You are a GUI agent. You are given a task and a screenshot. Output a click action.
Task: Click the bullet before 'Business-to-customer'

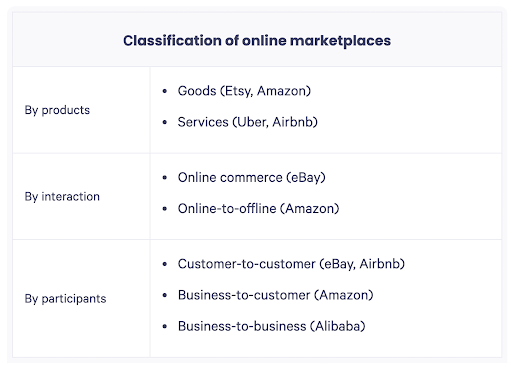point(164,295)
